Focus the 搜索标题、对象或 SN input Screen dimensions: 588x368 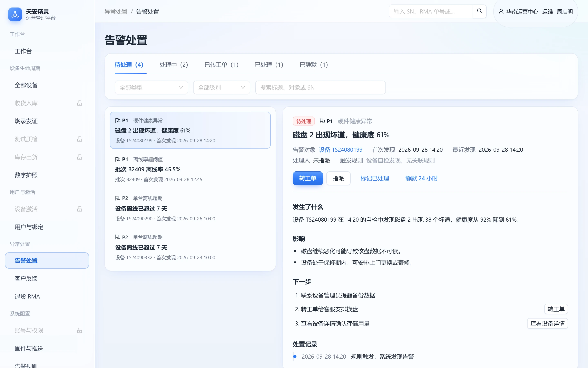click(320, 87)
